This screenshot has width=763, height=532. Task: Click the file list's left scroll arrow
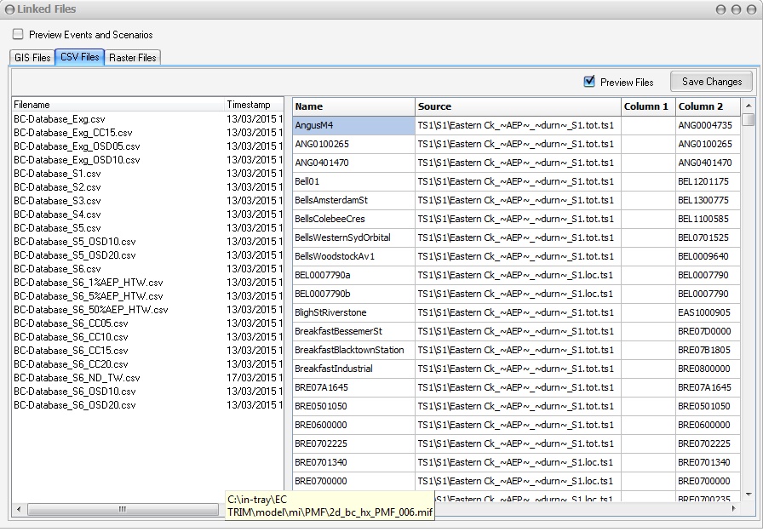18,509
